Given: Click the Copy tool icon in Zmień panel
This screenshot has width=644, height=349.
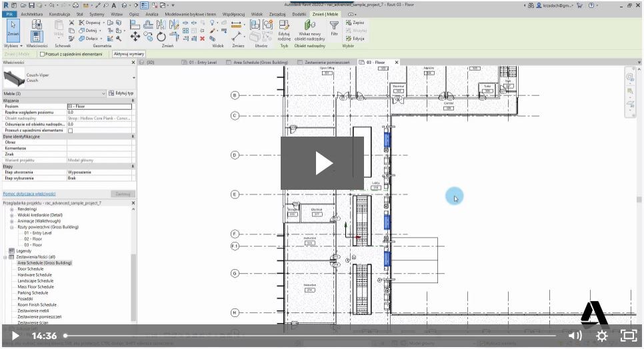Looking at the screenshot, I should click(x=148, y=37).
